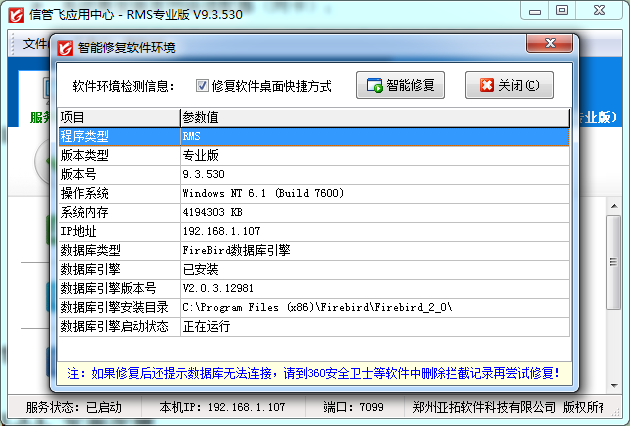
Task: Click the 项目 column header
Action: (x=118, y=118)
